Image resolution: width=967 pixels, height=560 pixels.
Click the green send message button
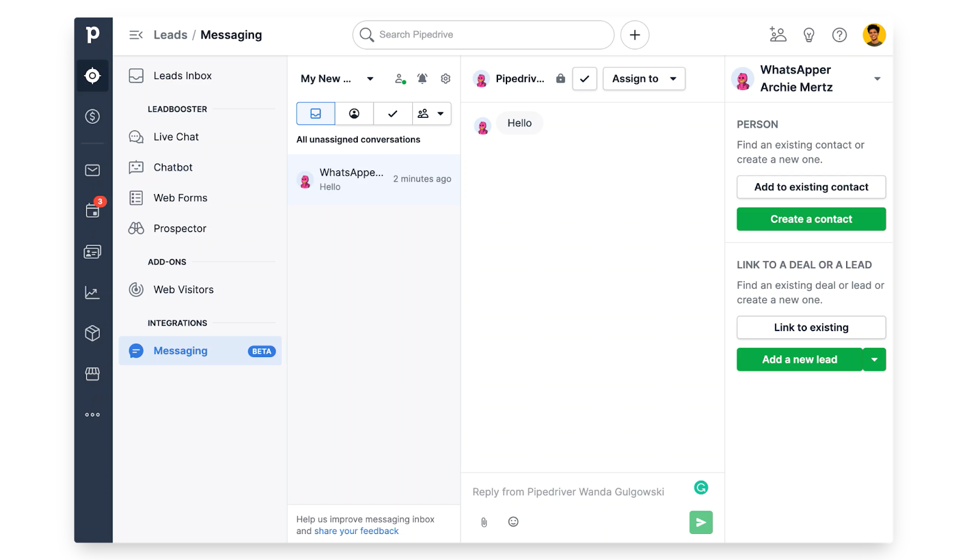700,523
